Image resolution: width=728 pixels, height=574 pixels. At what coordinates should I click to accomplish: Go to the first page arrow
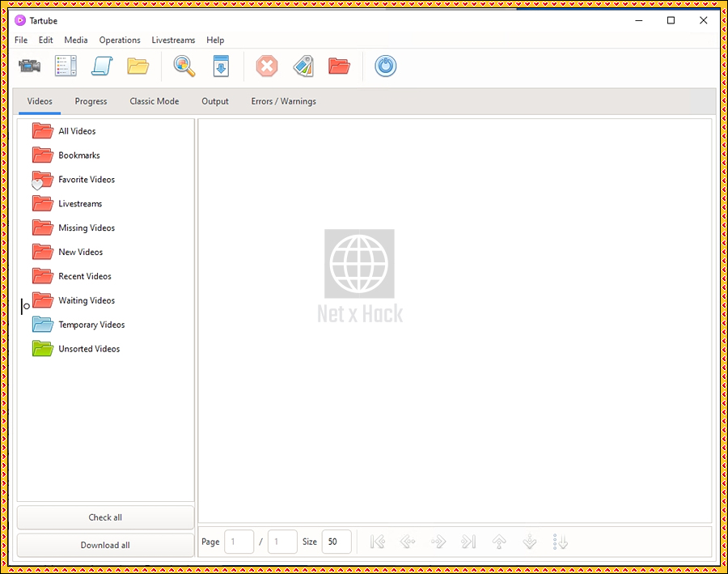378,542
